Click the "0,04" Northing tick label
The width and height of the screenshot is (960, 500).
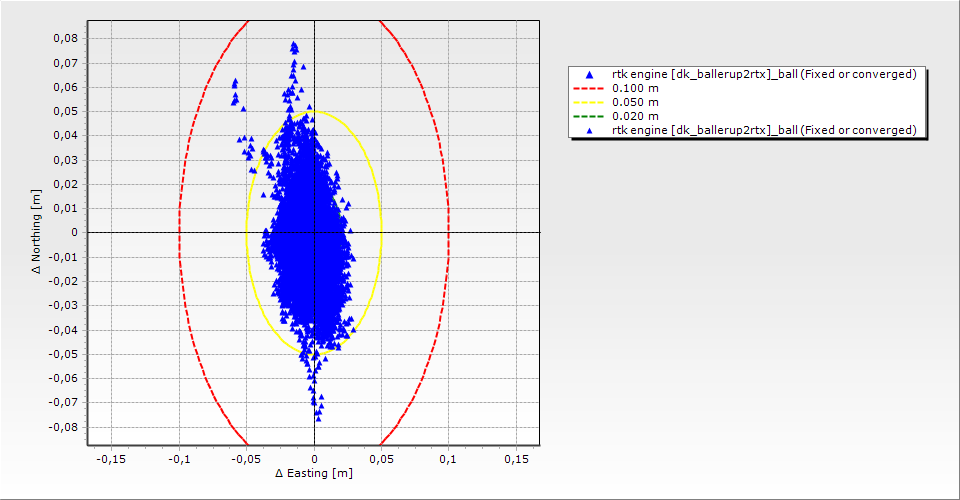66,135
